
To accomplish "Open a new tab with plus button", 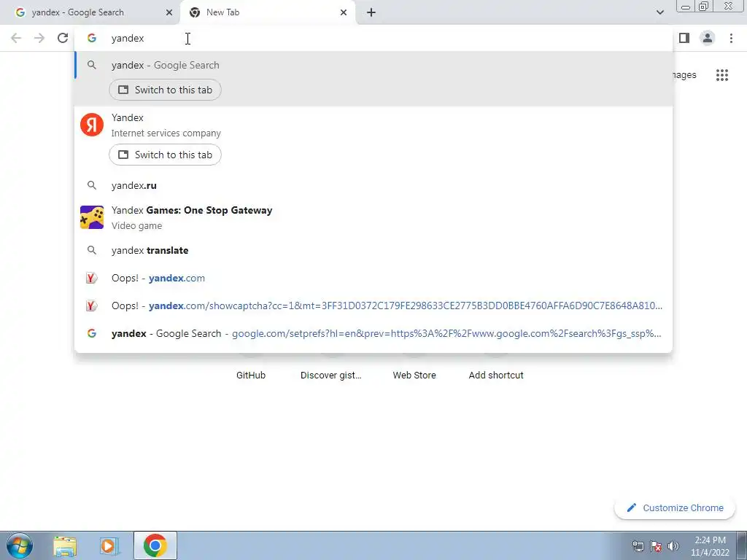I will [371, 12].
